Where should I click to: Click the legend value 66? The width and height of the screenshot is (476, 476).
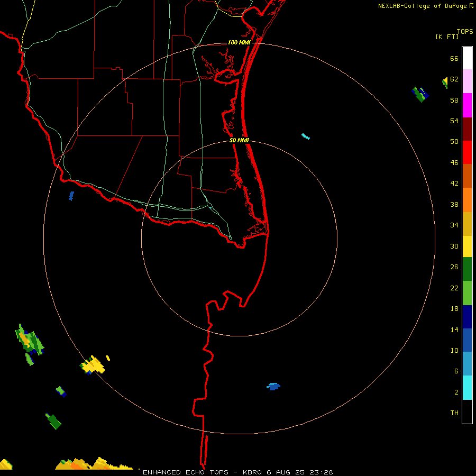click(454, 59)
